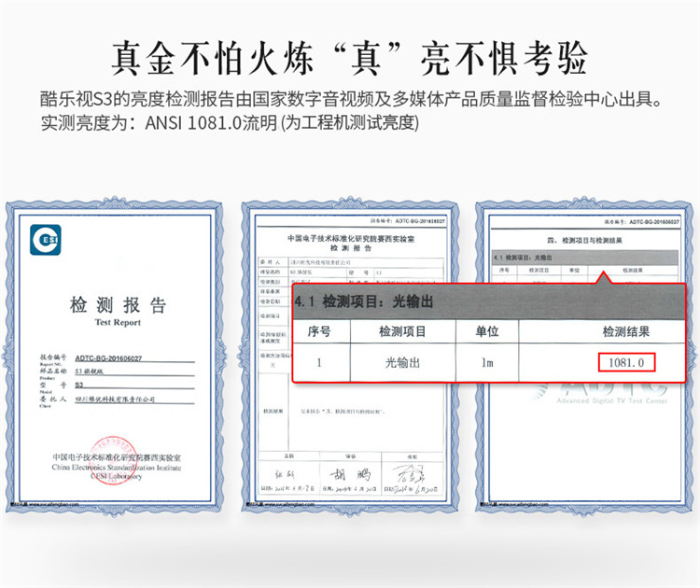Click the 检测项目 column header in the callout
The image size is (700, 588).
tap(402, 331)
